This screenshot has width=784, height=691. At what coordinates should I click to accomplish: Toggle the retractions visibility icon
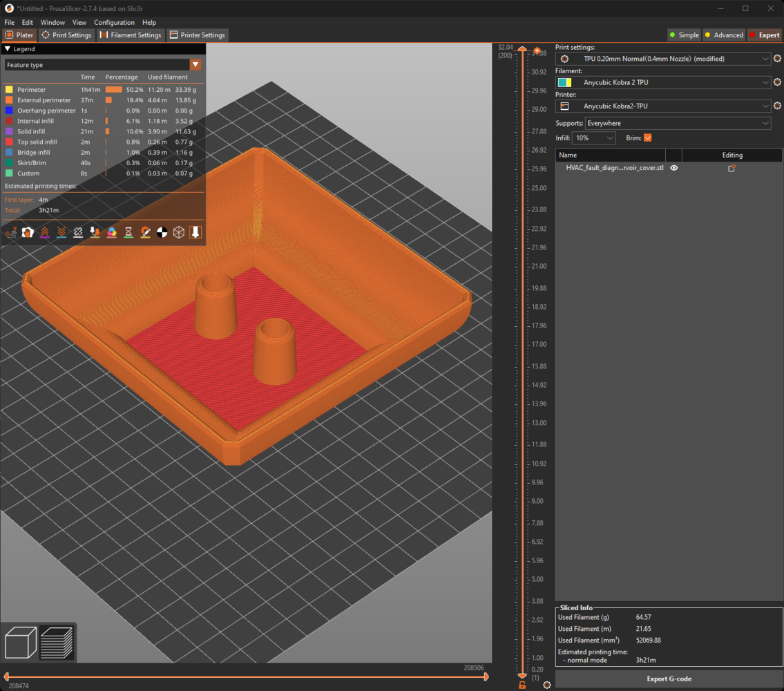click(44, 233)
